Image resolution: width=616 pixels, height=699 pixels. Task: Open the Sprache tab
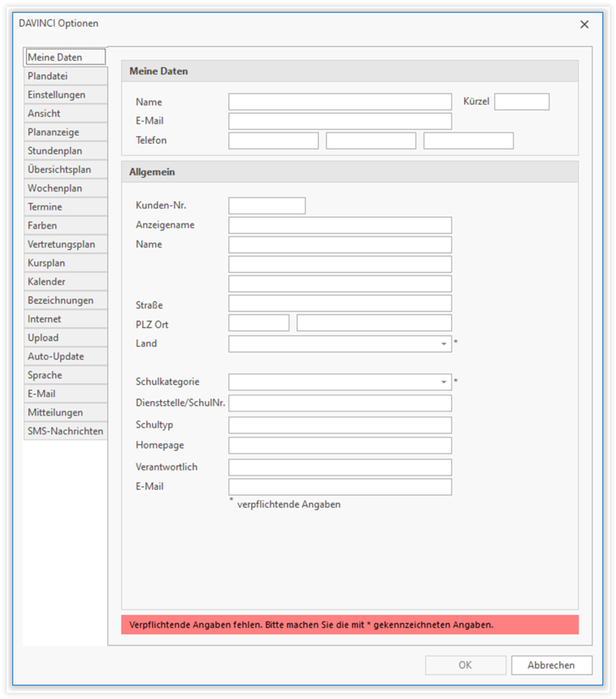[65, 376]
